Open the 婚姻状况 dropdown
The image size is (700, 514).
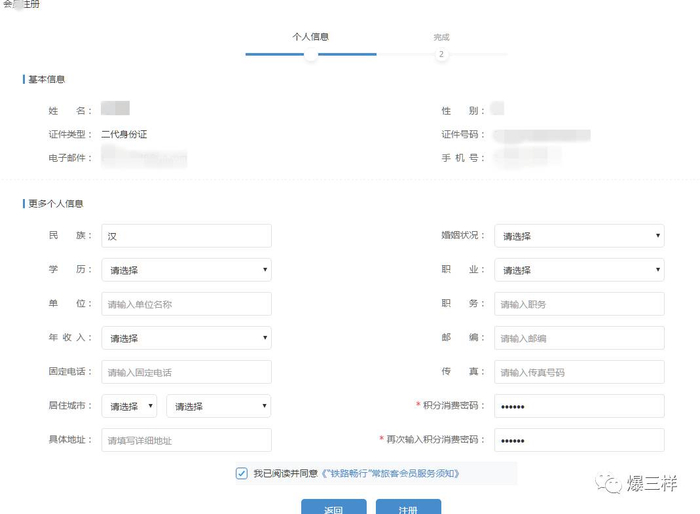(579, 236)
